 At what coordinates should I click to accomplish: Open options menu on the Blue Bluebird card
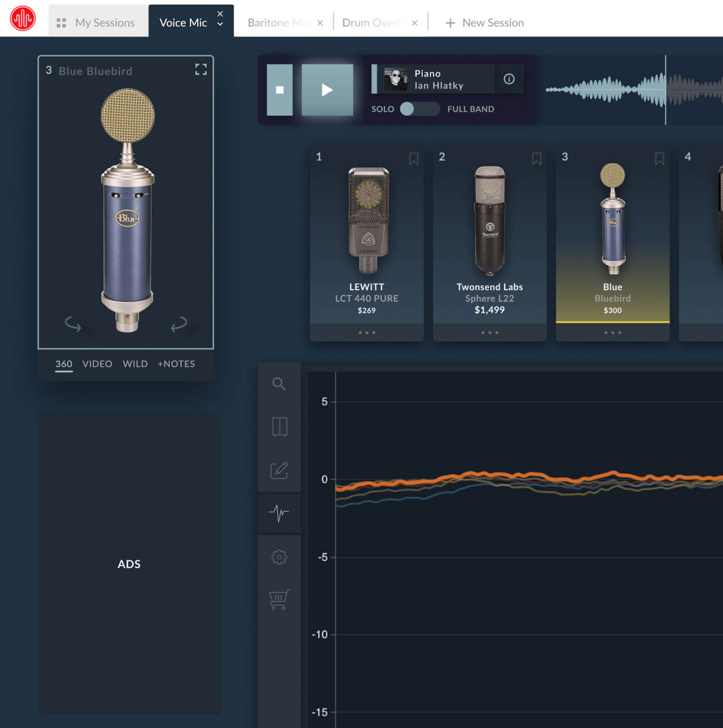[612, 332]
